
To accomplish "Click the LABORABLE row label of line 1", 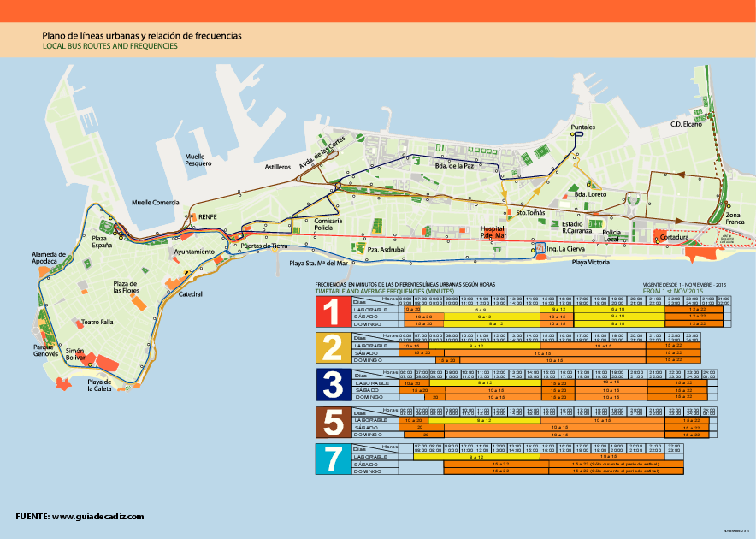I will click(x=370, y=309).
